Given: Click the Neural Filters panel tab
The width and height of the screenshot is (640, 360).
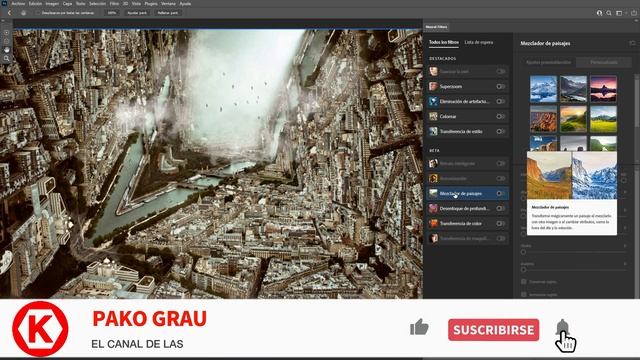Looking at the screenshot, I should coord(436,27).
